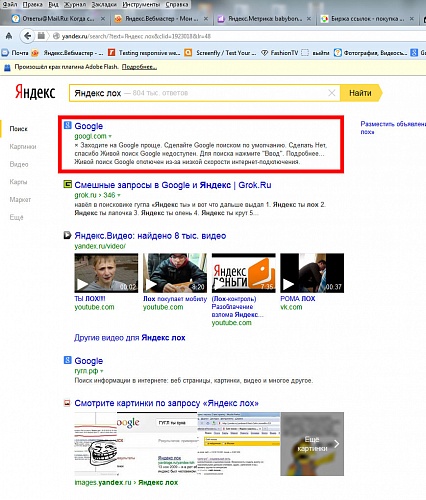Image resolution: width=426 pixels, height=500 pixels.
Task: Play the РОМА ЛОХ video thumbnail
Action: (x=312, y=273)
